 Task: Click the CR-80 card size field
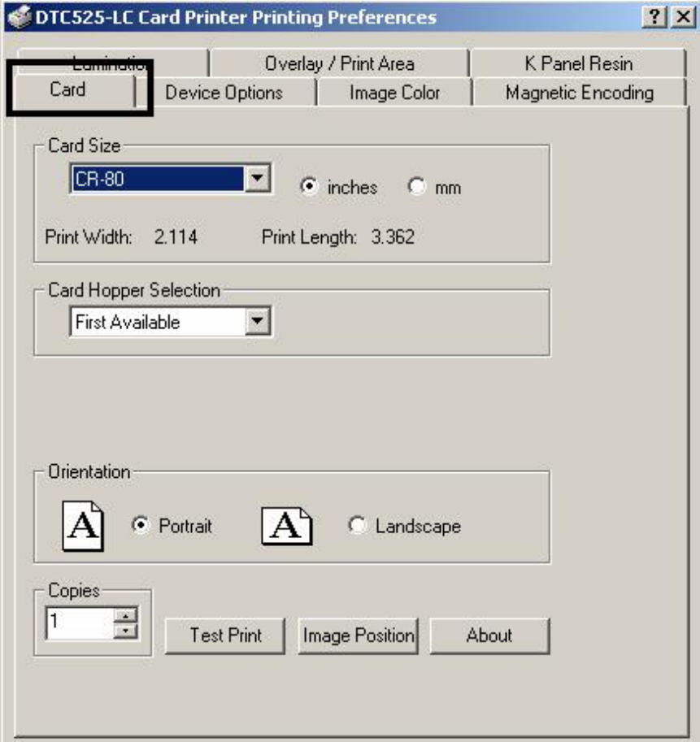157,179
